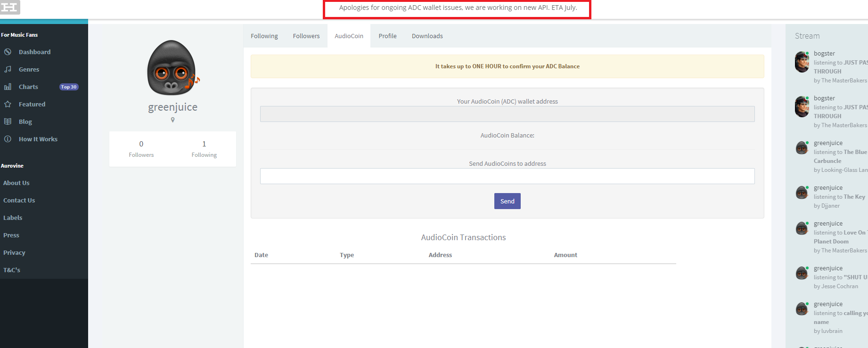Image resolution: width=868 pixels, height=348 pixels.
Task: Open The Blue Carbuncle track in Stream
Action: (x=840, y=156)
